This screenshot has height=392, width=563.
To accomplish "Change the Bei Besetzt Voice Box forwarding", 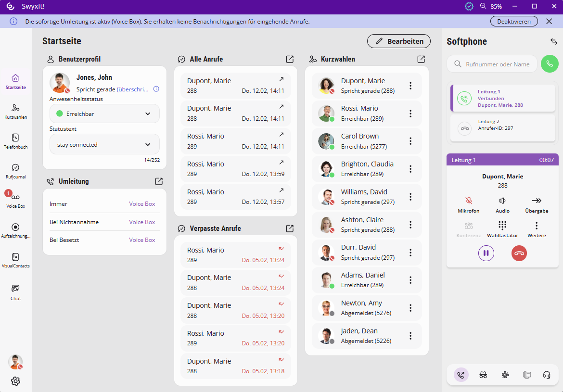I will (142, 240).
